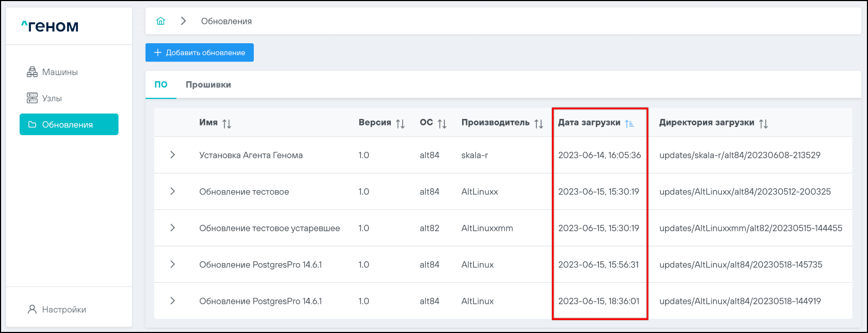Screen dimensions: 868x333
Task: Sort by Производитель column arrows icon
Action: (538, 124)
